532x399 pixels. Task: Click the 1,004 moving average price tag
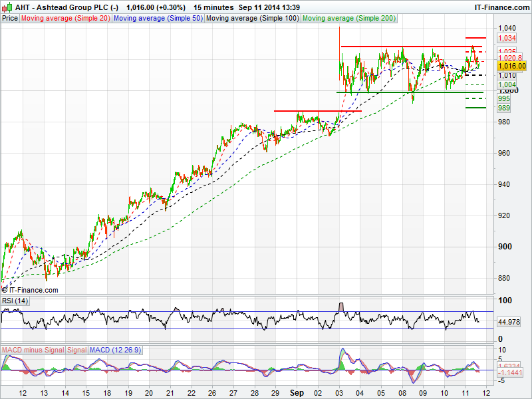click(506, 85)
